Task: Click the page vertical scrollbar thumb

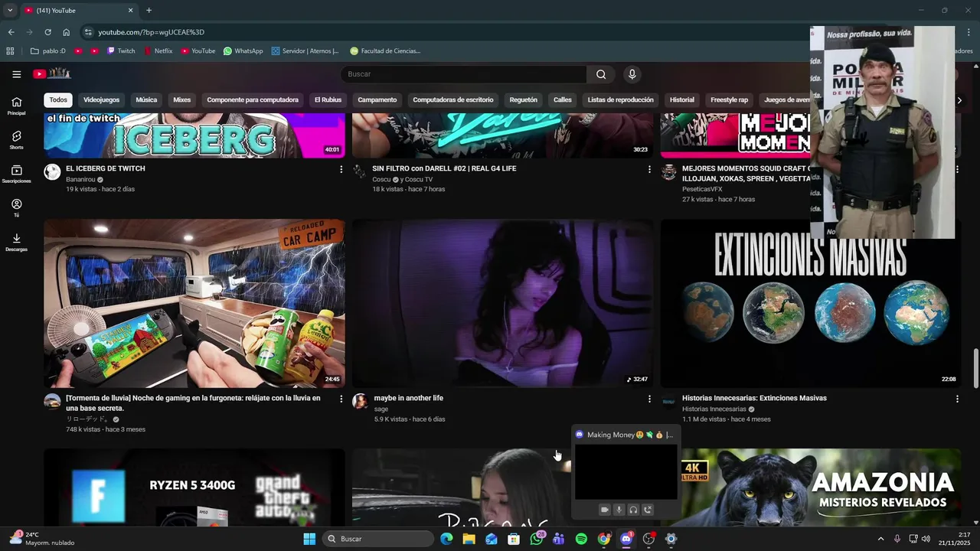Action: coord(975,370)
